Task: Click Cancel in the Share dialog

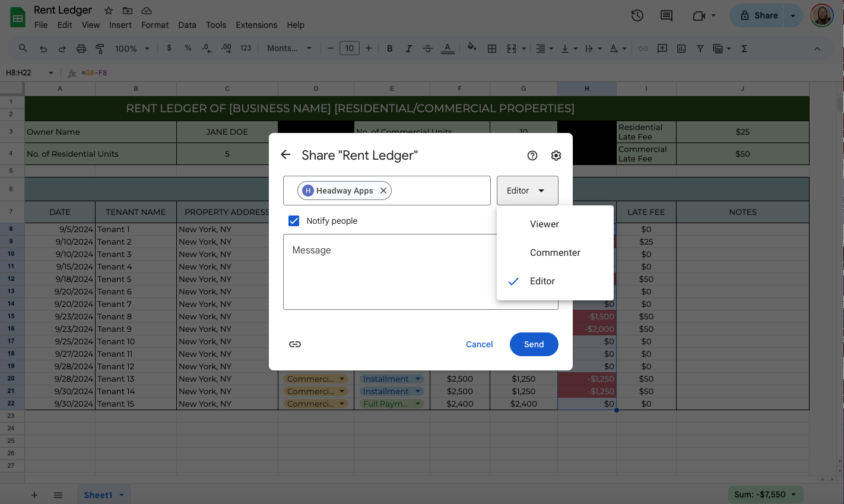Action: pos(479,344)
